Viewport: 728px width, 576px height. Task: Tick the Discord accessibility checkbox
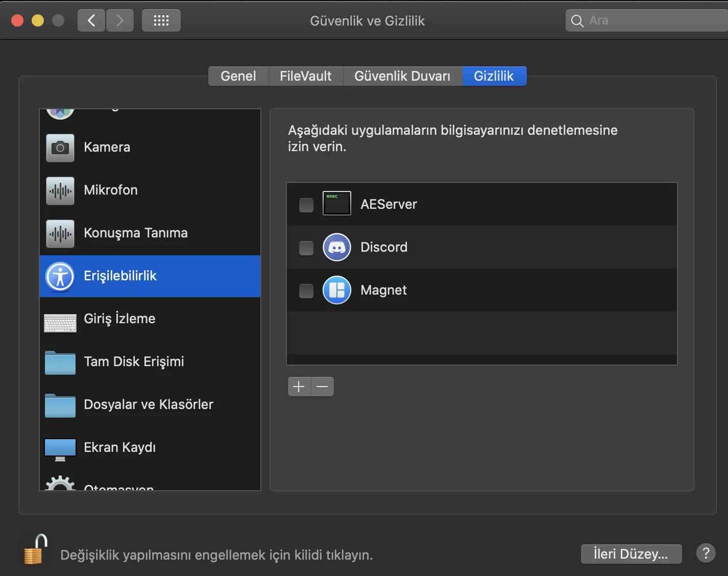306,248
